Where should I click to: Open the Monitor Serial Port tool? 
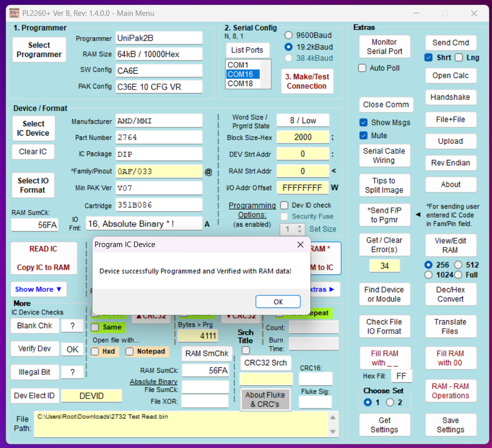pyautogui.click(x=384, y=47)
